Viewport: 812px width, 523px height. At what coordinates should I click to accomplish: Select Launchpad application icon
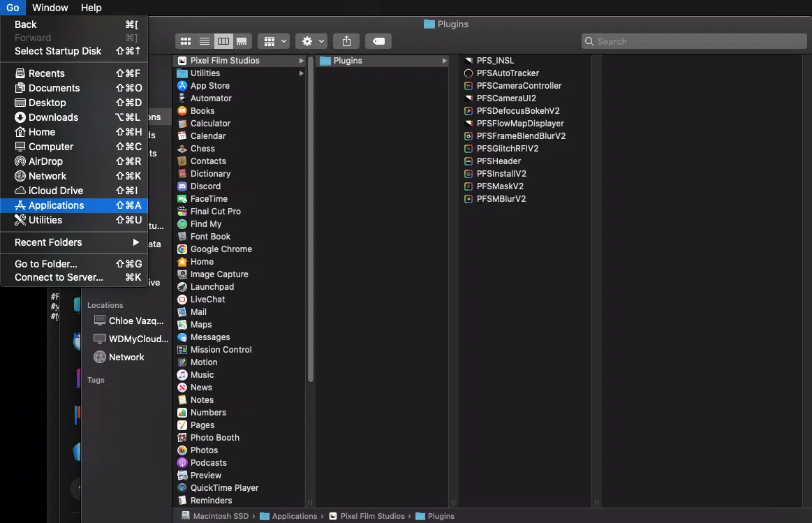[182, 287]
